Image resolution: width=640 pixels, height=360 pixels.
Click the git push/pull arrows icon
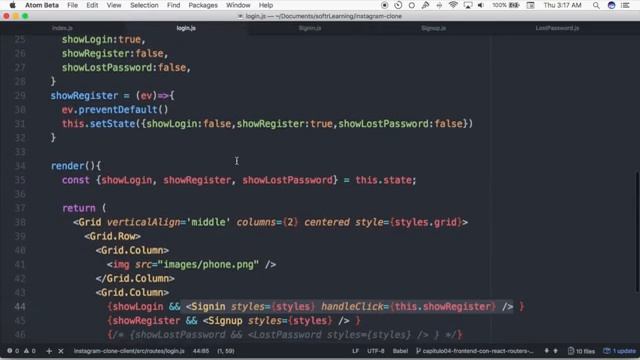[x=551, y=351]
